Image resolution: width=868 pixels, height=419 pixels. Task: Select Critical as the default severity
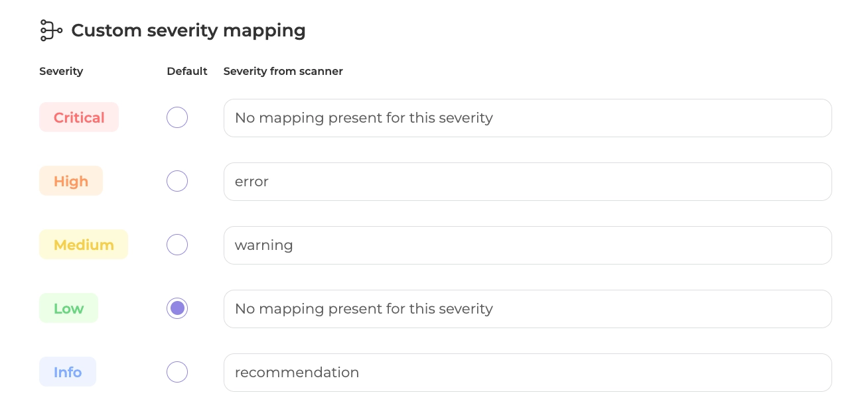point(177,118)
